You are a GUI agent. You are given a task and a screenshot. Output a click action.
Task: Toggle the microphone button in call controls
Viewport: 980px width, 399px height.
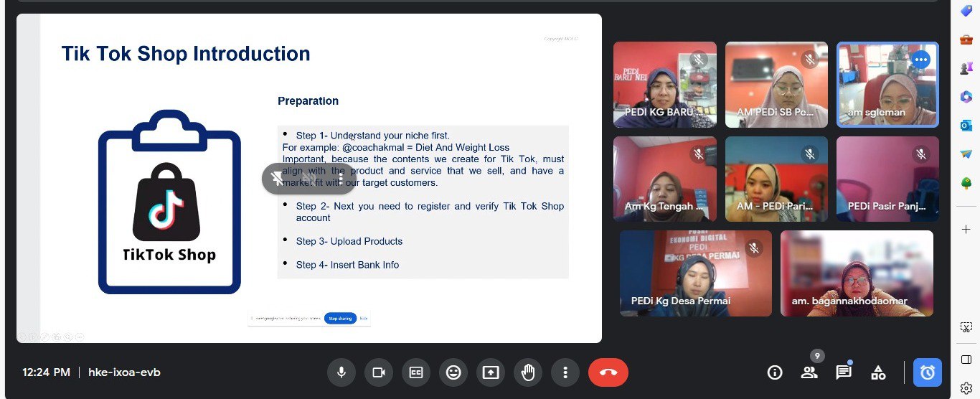point(341,372)
